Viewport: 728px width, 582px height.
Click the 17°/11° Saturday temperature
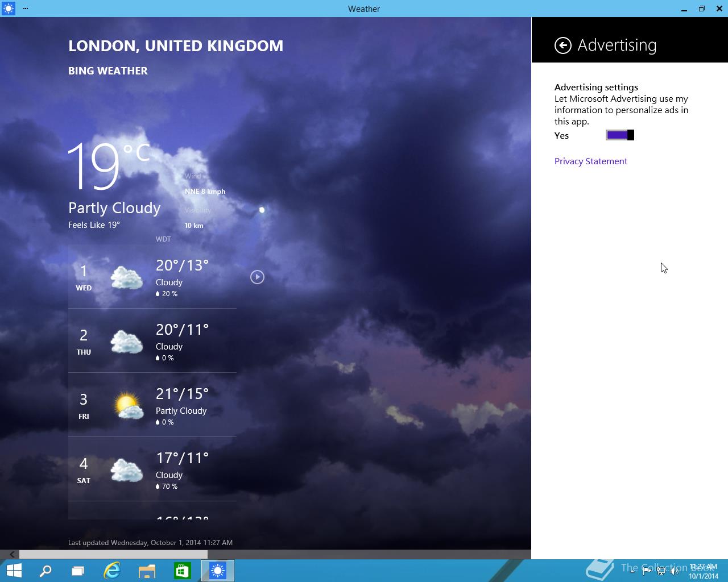coord(182,458)
